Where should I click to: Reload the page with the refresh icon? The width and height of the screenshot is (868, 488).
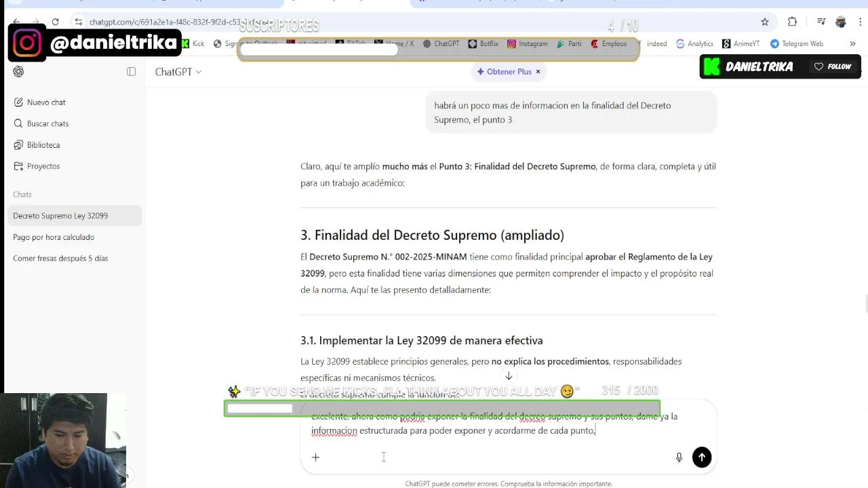pos(56,22)
